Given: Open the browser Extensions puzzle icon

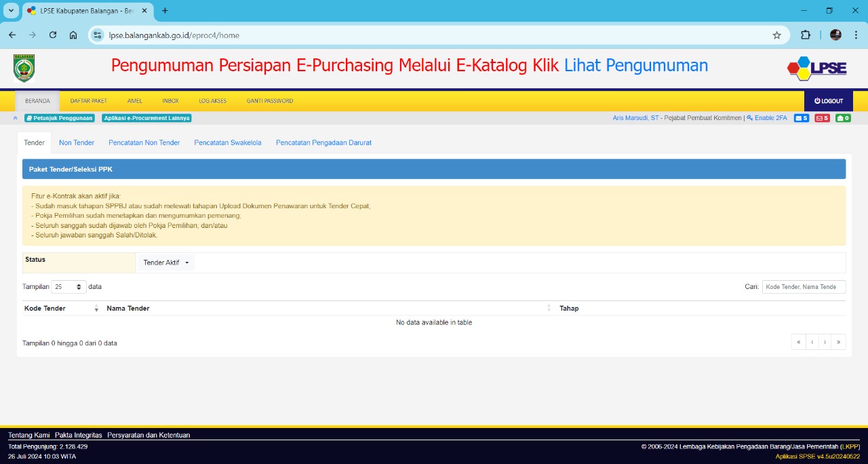Looking at the screenshot, I should pos(806,35).
